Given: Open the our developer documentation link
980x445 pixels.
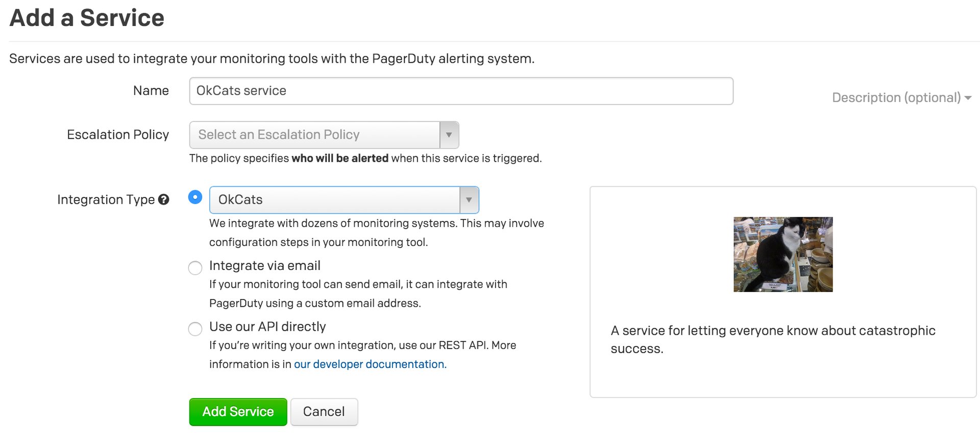Looking at the screenshot, I should point(370,364).
